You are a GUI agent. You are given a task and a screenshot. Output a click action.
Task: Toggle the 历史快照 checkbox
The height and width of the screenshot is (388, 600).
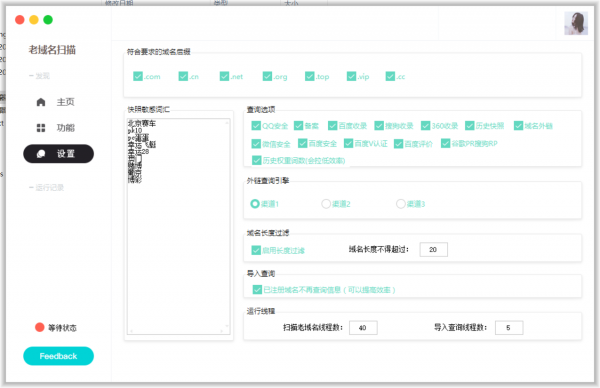click(x=470, y=126)
